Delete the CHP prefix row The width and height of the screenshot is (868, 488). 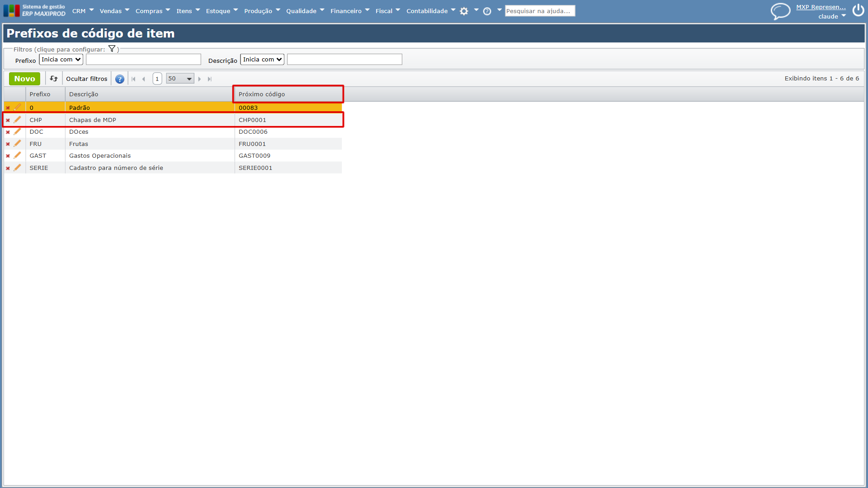[8, 120]
